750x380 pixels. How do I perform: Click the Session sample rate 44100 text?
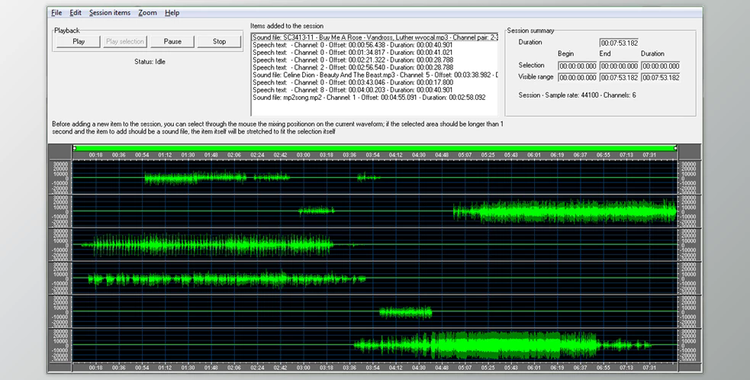pyautogui.click(x=577, y=95)
